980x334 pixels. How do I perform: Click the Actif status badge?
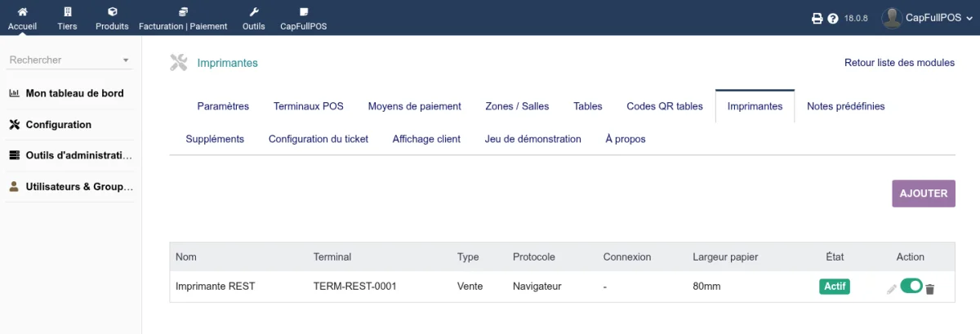pyautogui.click(x=835, y=287)
